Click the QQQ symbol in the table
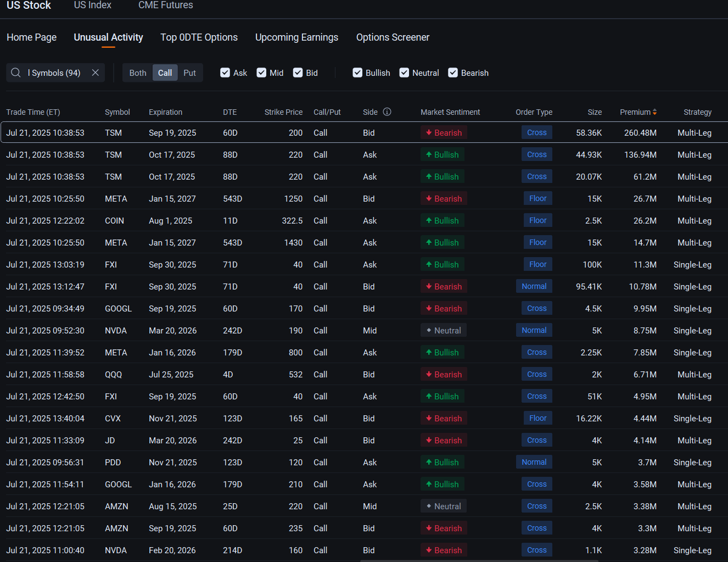Viewport: 728px width, 562px height. pyautogui.click(x=114, y=375)
